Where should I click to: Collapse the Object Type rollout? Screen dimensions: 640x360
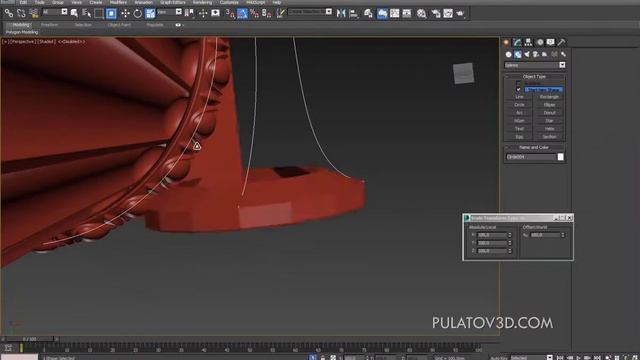(x=535, y=76)
